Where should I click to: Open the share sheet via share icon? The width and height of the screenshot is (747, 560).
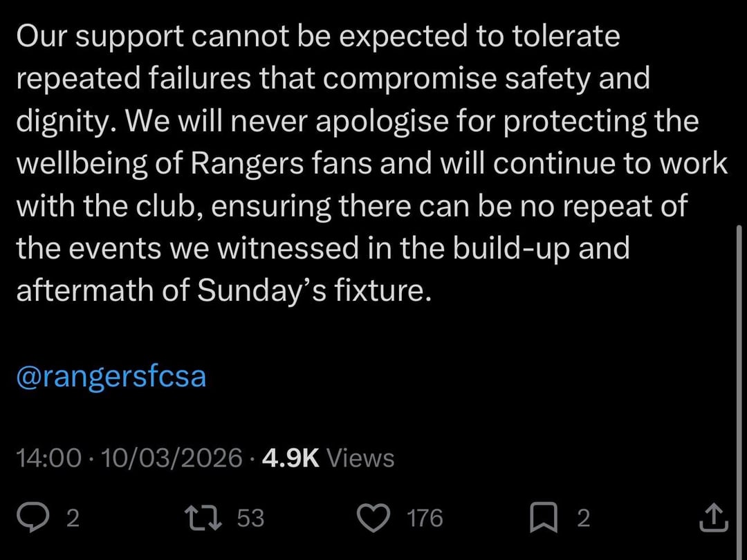point(713,518)
